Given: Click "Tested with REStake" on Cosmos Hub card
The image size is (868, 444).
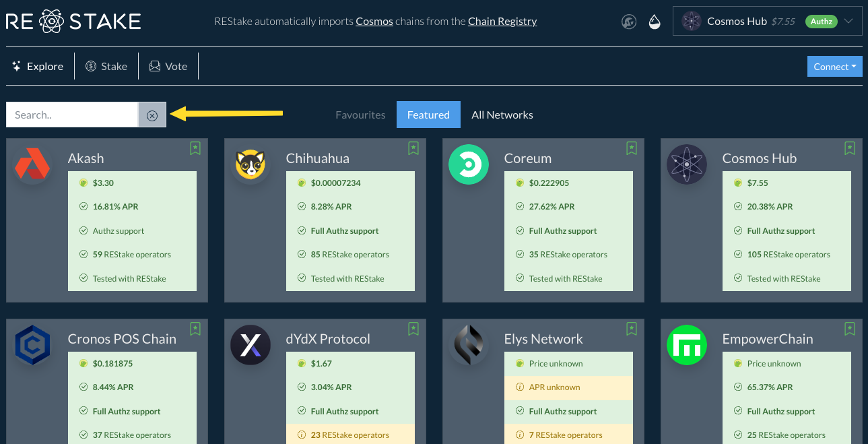Looking at the screenshot, I should click(x=784, y=278).
